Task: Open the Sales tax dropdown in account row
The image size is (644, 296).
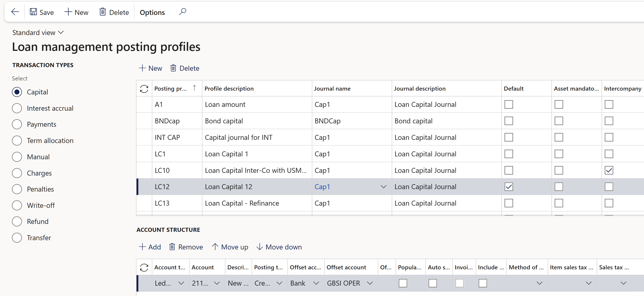Action: click(x=623, y=283)
